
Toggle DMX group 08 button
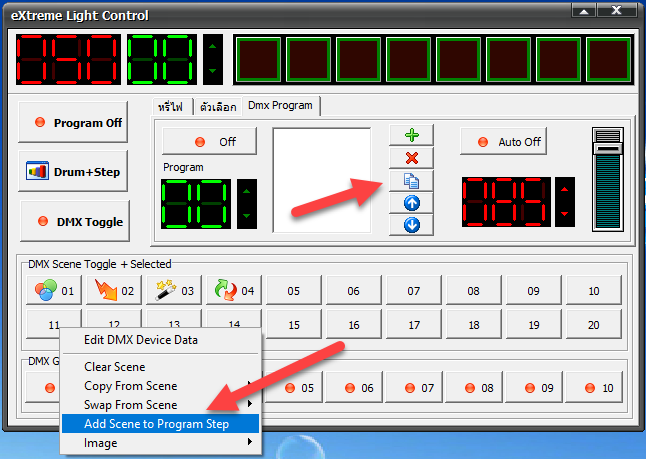(x=474, y=387)
